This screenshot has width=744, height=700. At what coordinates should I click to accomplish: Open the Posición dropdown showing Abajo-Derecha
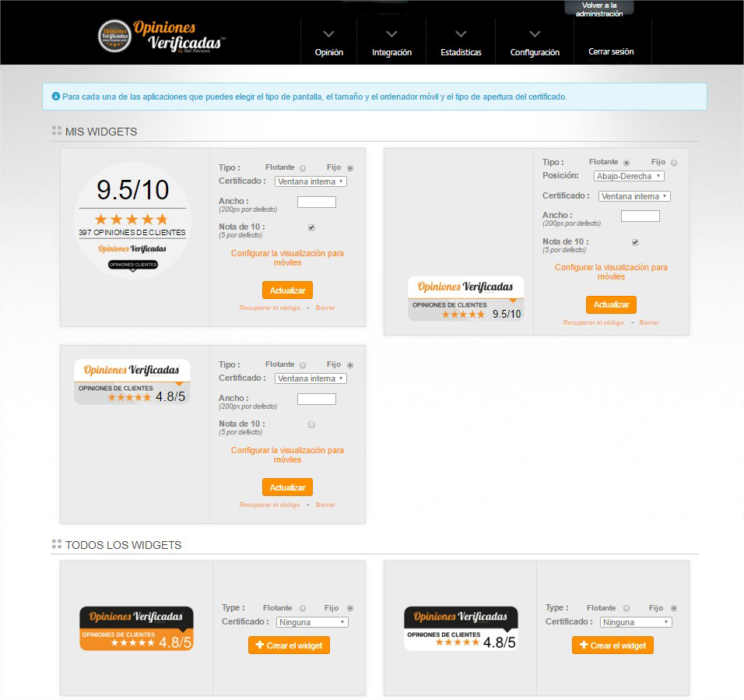(629, 176)
